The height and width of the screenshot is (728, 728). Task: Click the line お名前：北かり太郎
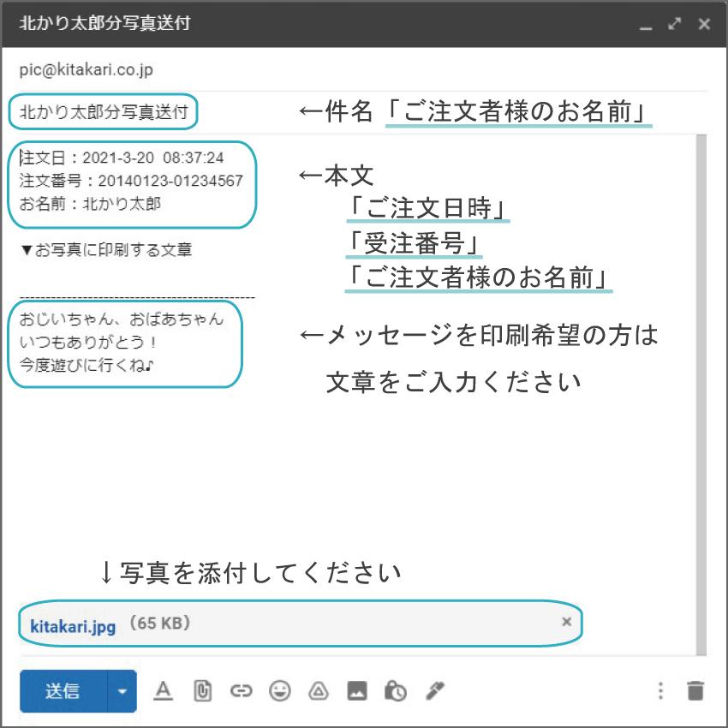pyautogui.click(x=90, y=203)
